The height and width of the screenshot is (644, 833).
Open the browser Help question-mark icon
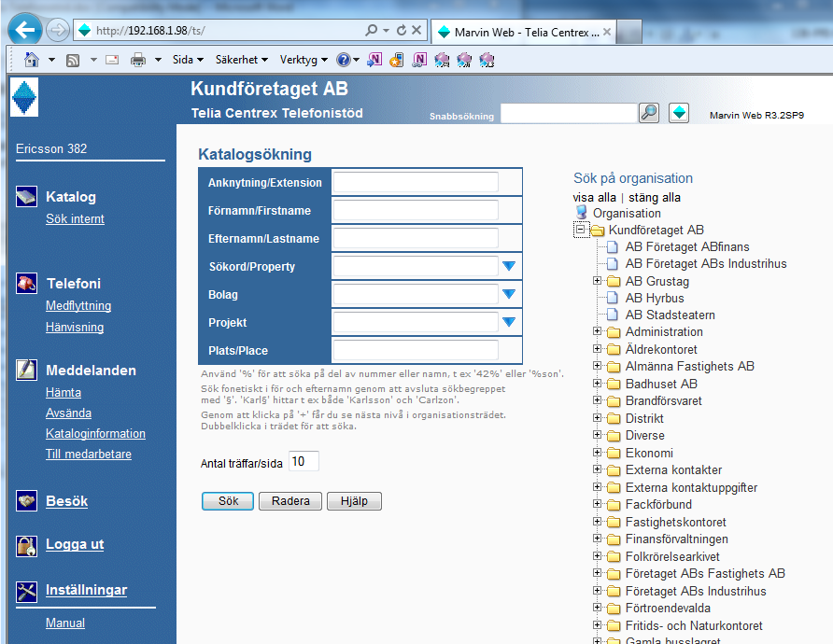point(343,60)
